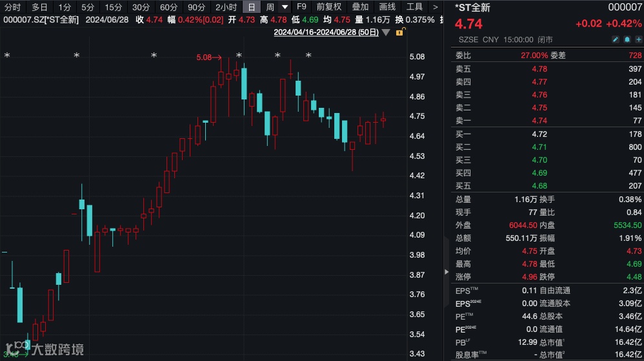Click the 买三 price 4.70
The width and height of the screenshot is (644, 361).
(x=539, y=160)
